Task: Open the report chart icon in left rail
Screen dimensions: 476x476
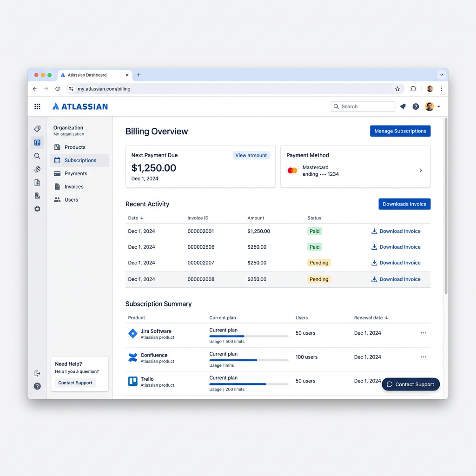Action: [x=37, y=182]
